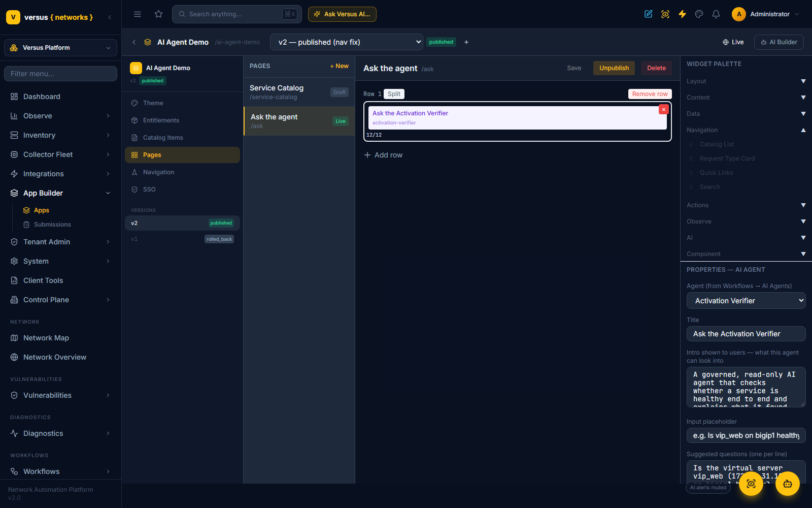Open the Versus Platform dropdown
Viewport: 812px width, 508px height.
61,48
